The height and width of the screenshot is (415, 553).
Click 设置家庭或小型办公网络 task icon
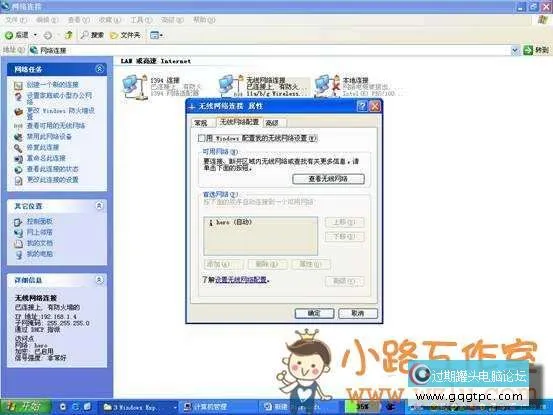pyautogui.click(x=18, y=97)
